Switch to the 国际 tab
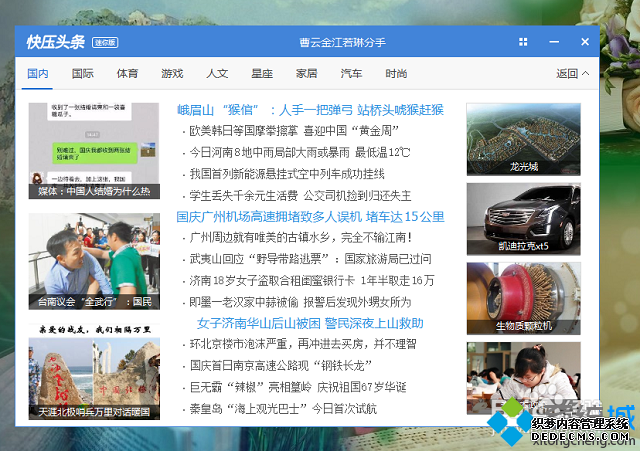 [82, 74]
